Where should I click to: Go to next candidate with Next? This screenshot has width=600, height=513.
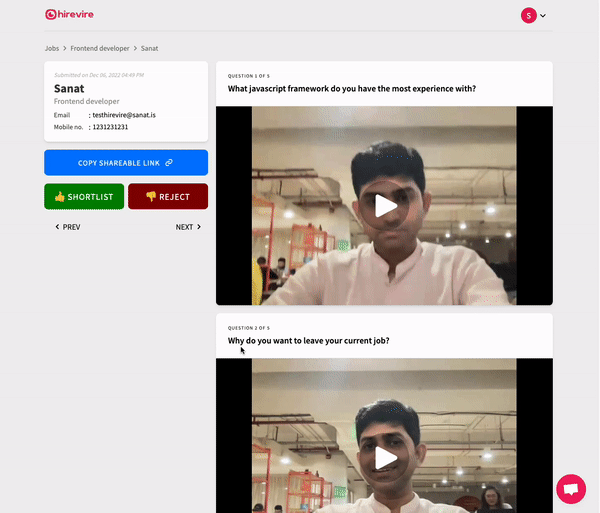point(188,227)
